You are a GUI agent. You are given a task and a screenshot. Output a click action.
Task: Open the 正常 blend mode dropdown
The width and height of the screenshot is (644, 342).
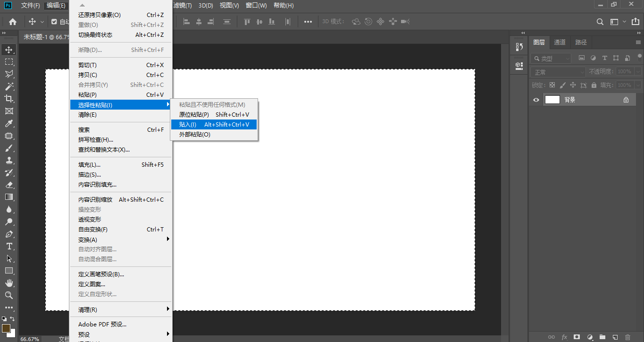point(558,72)
